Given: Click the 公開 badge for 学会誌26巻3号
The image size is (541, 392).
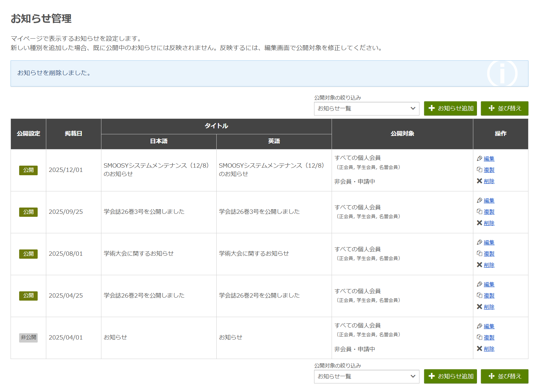Looking at the screenshot, I should coord(28,212).
